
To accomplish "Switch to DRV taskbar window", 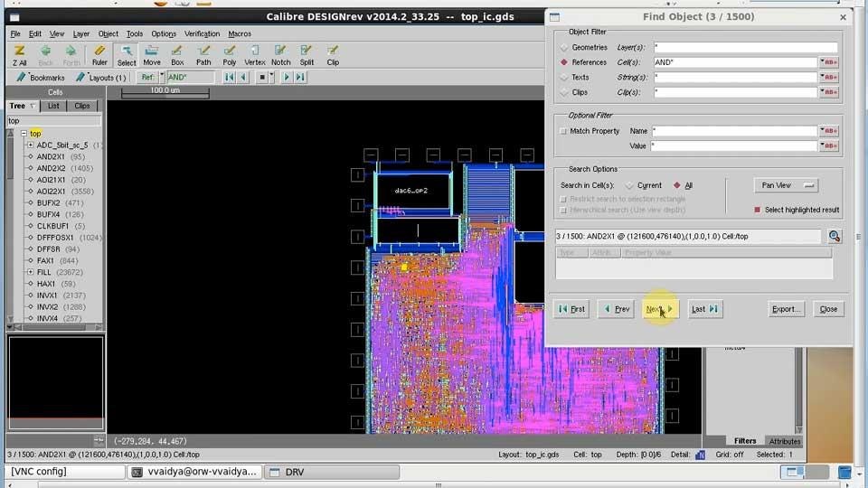I will tap(332, 472).
